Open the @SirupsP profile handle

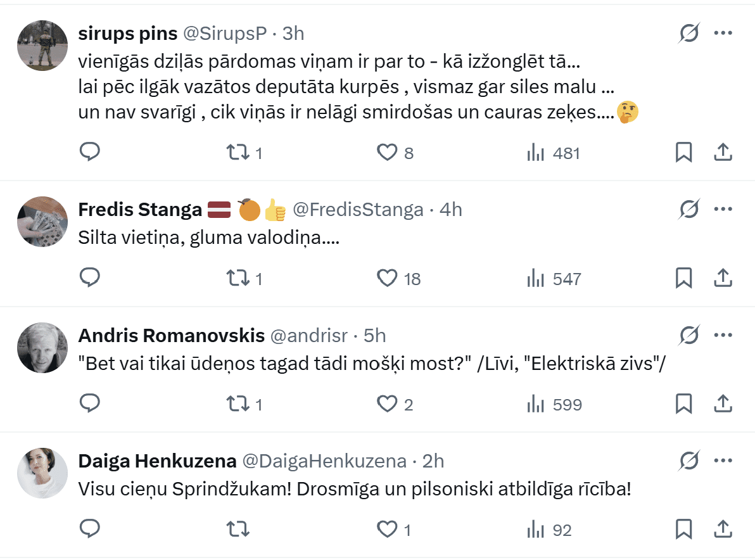[x=225, y=34]
